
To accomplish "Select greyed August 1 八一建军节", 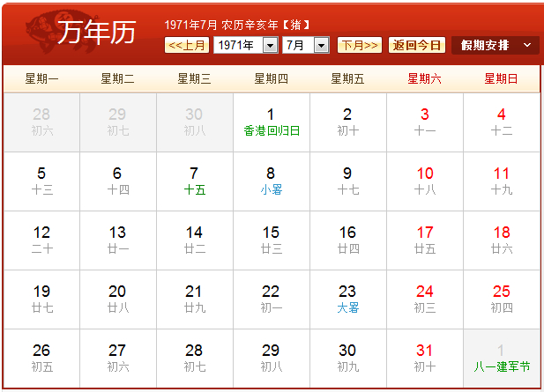I will [502, 358].
